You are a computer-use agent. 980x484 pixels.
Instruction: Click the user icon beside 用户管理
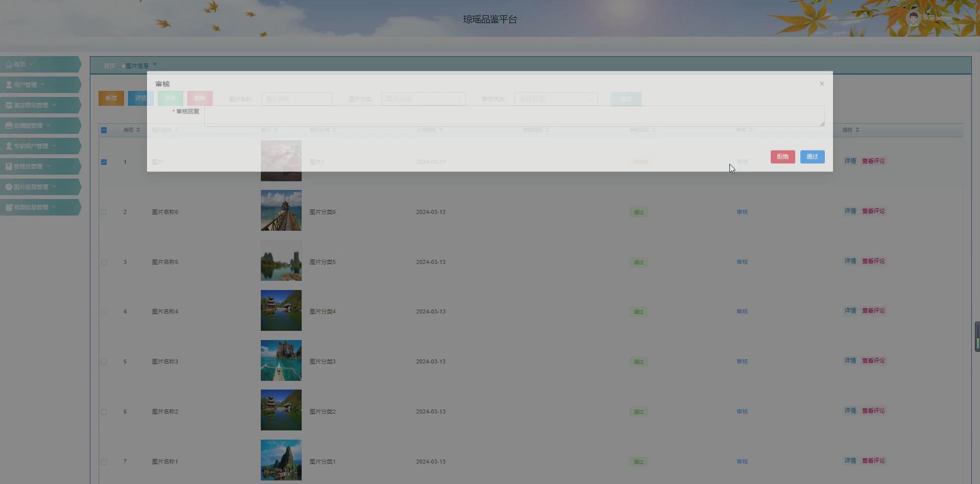(x=9, y=85)
